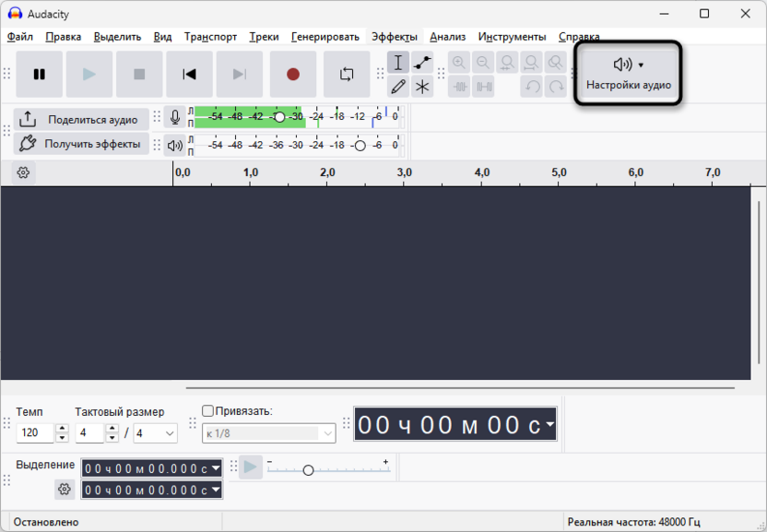This screenshot has width=767, height=532.
Task: Enable the Привязать checkbox
Action: pyautogui.click(x=207, y=412)
